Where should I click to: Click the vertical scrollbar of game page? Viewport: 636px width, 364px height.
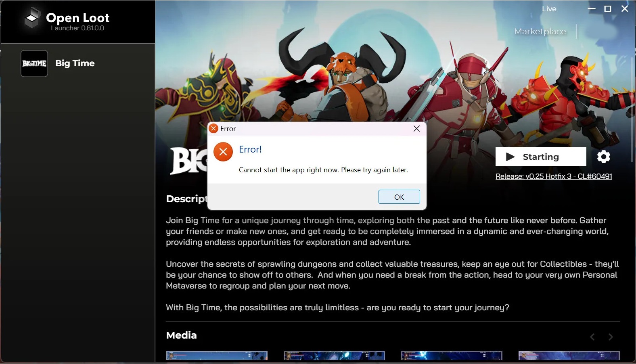pos(632,109)
